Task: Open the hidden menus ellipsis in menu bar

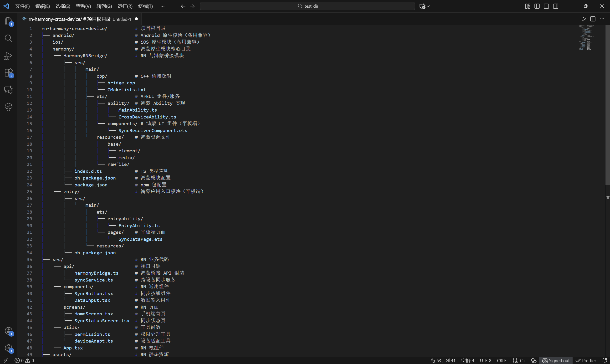Action: point(162,6)
